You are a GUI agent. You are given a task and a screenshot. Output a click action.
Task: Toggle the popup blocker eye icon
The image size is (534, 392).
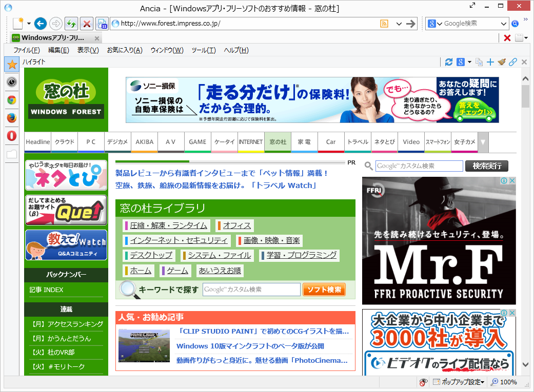tap(423, 382)
